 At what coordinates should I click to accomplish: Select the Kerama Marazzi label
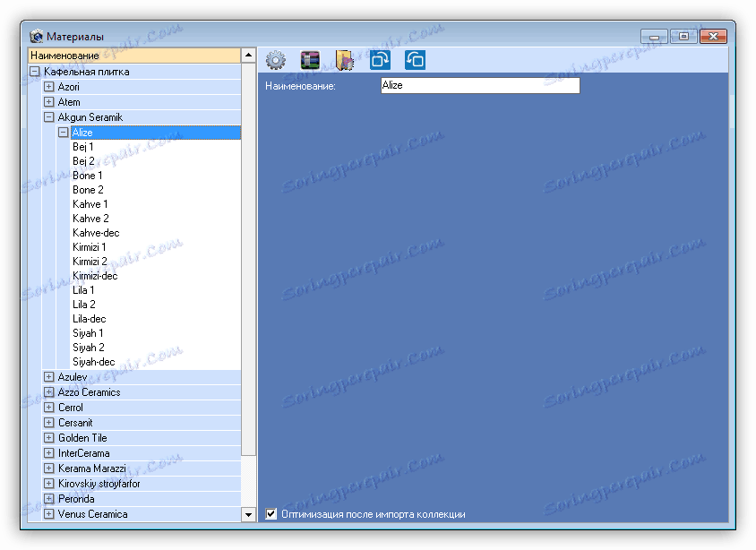coord(92,468)
